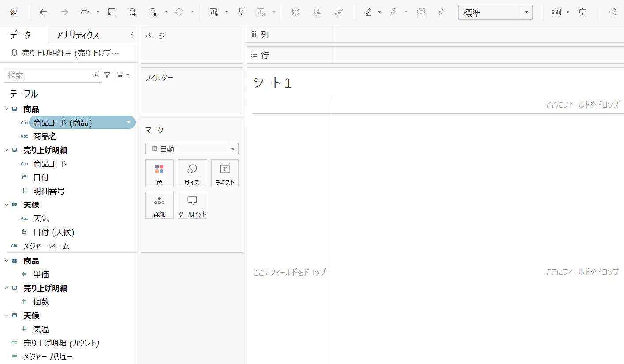624x364 pixels.
Task: Select the 気温 measure
Action: [41, 329]
